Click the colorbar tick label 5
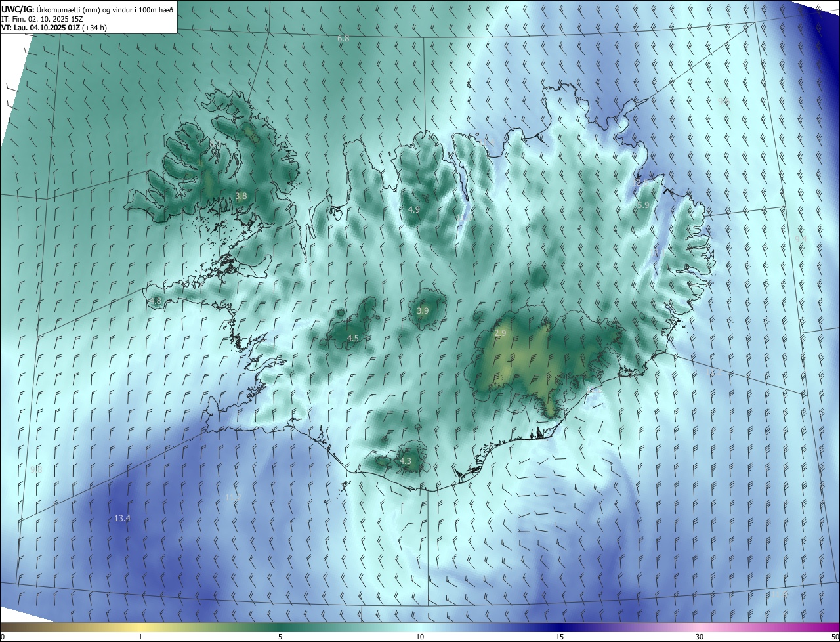 click(280, 637)
